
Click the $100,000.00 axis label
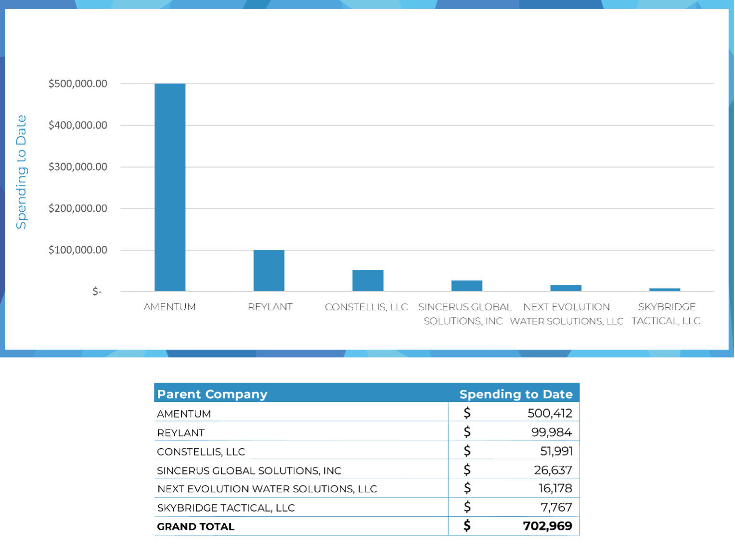78,250
